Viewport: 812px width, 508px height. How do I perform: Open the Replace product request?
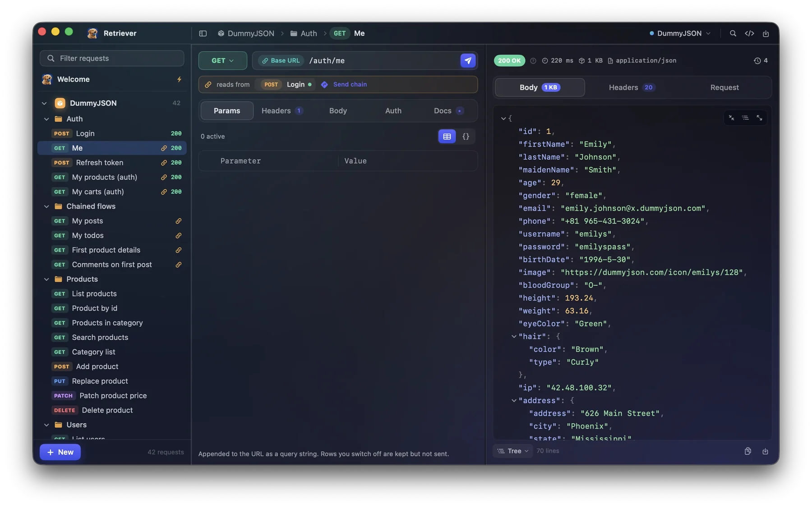112,381
